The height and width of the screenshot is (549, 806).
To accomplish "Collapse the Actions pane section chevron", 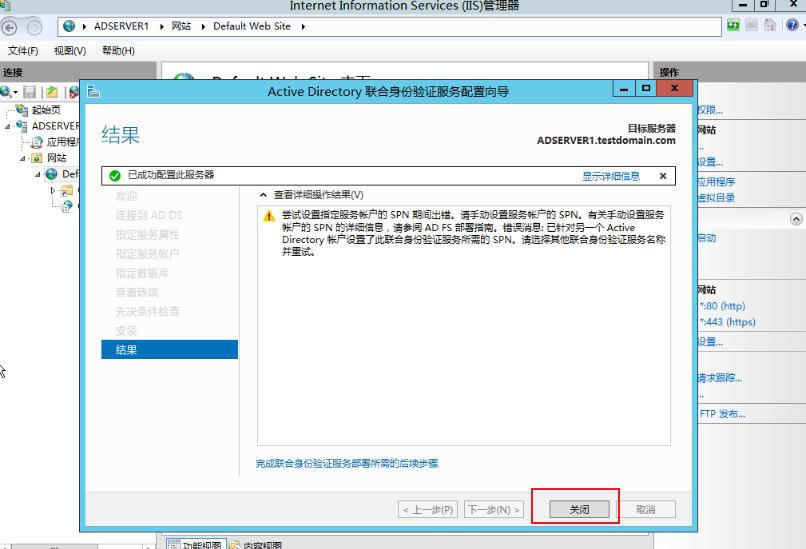I will [796, 219].
